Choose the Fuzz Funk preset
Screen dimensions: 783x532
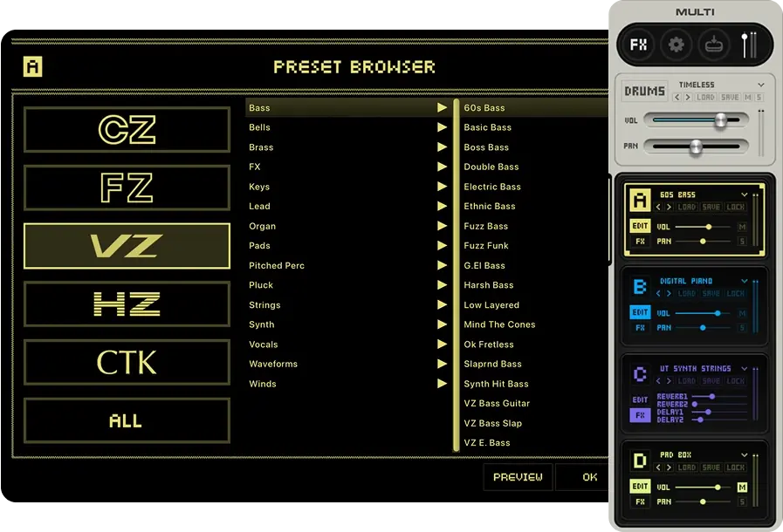486,246
